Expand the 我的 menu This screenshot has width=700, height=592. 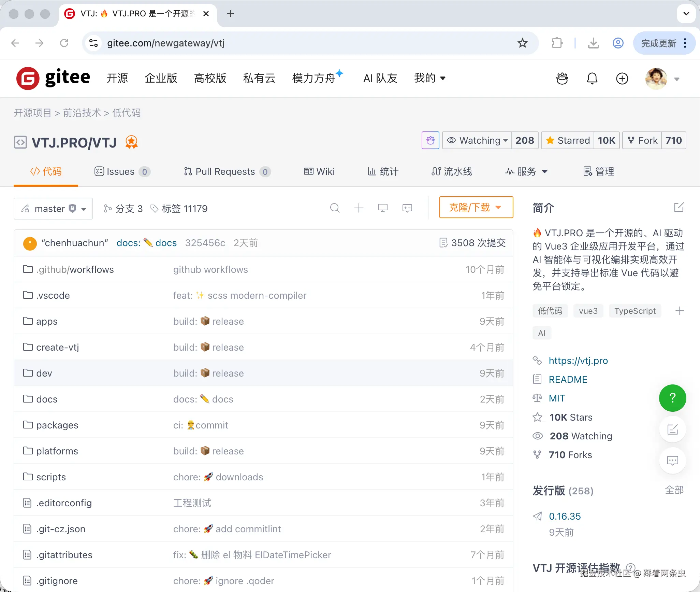pyautogui.click(x=430, y=78)
